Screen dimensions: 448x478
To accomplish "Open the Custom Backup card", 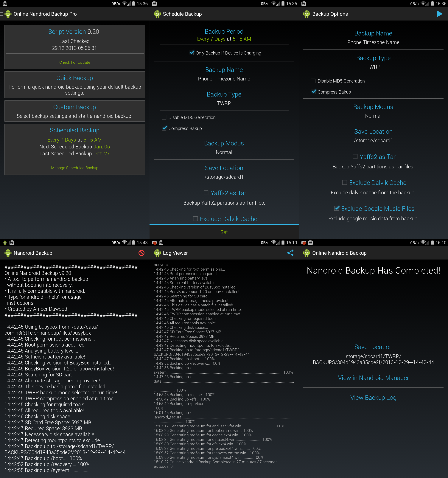I will [x=74, y=111].
